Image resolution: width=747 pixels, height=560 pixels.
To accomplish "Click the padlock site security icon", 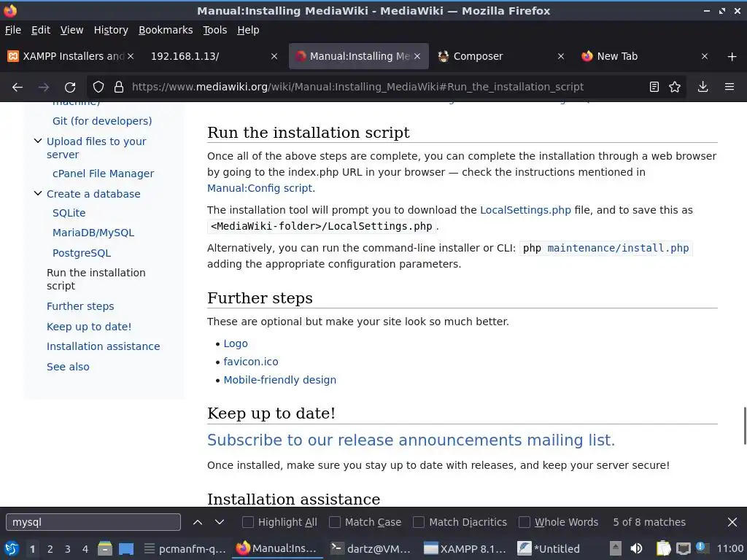I will point(119,87).
